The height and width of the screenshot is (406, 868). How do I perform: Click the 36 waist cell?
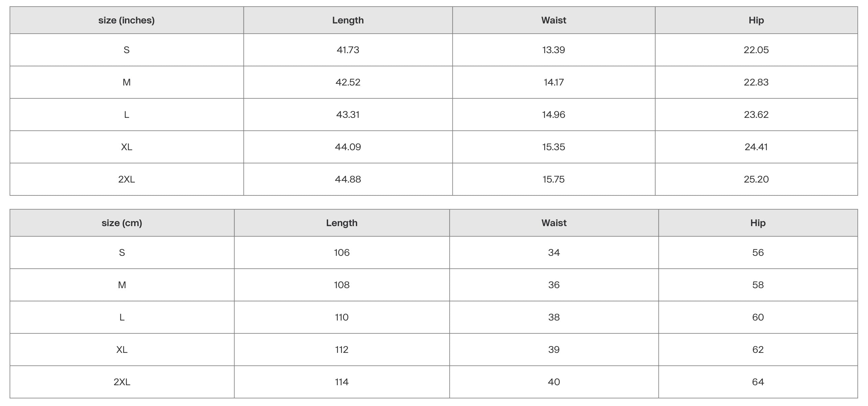coord(554,285)
